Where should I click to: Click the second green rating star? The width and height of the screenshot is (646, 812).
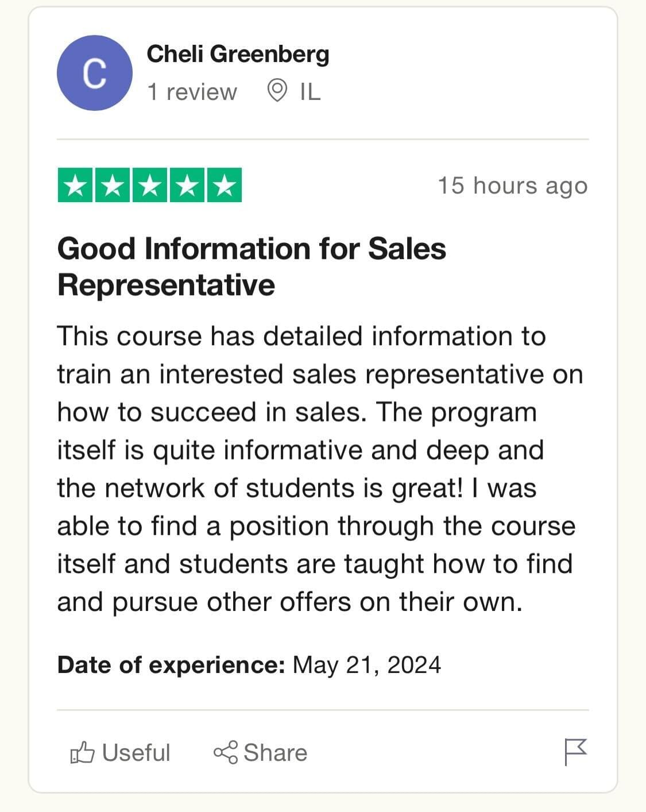pos(113,185)
